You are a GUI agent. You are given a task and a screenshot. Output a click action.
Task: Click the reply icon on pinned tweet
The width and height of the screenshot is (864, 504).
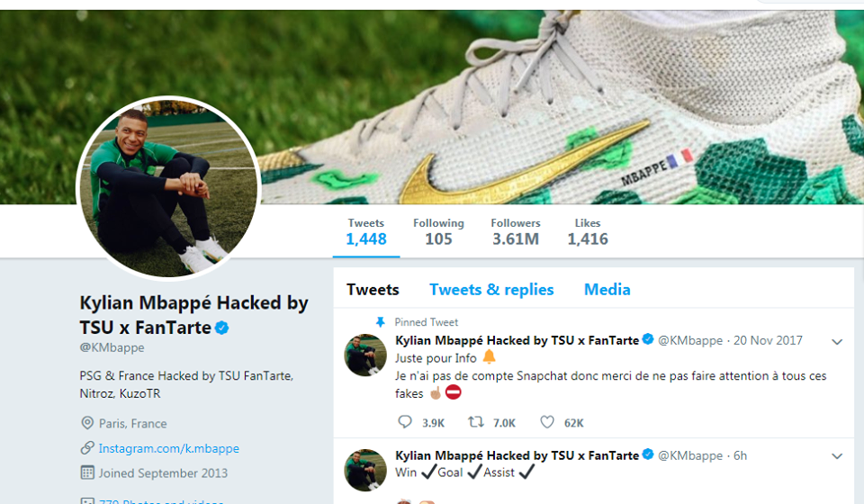[x=405, y=421]
